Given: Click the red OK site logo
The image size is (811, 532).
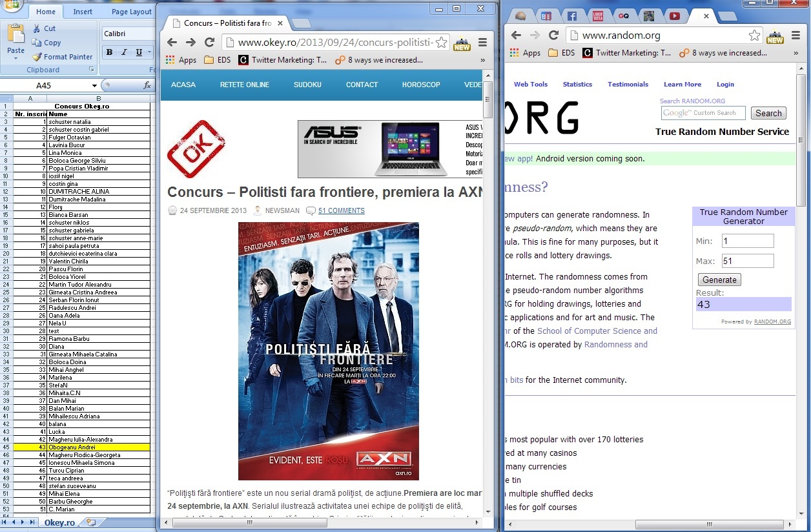Looking at the screenshot, I should (x=196, y=148).
